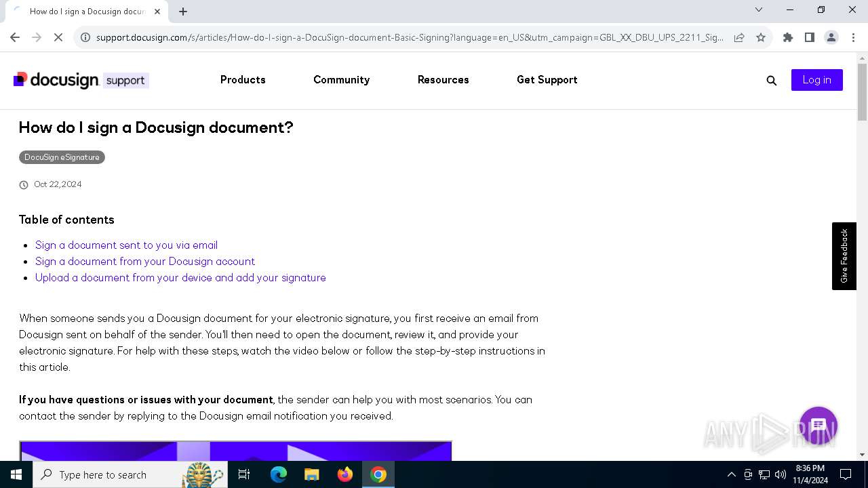Click the browser forward arrow
This screenshot has height=488, width=868.
click(x=37, y=37)
